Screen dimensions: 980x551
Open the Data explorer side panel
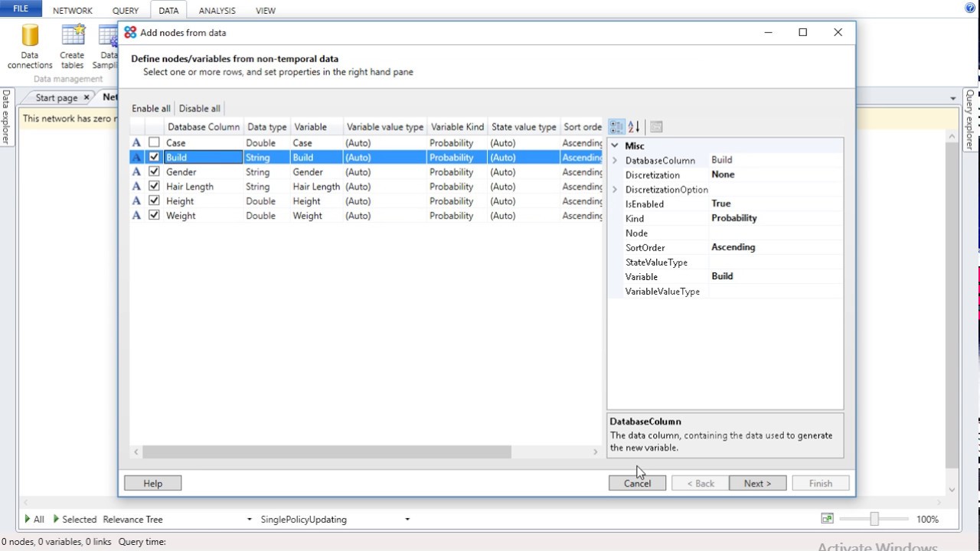[6, 116]
